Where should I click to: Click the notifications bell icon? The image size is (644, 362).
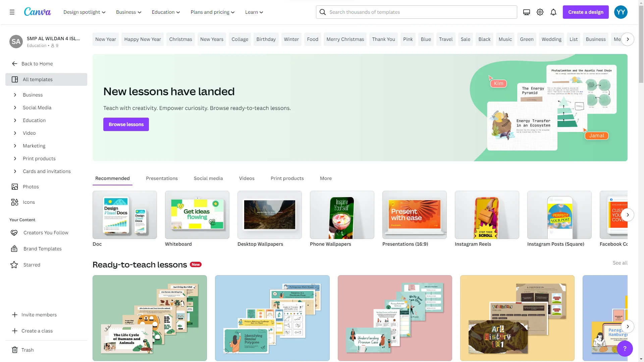(x=553, y=12)
